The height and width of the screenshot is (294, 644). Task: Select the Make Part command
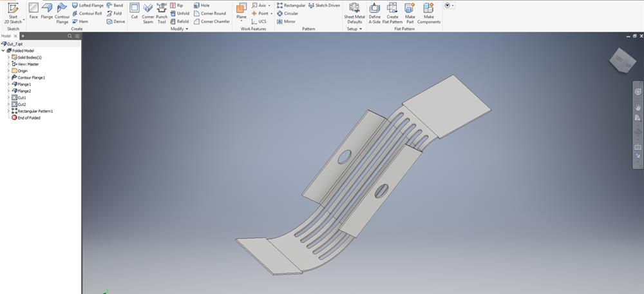click(x=410, y=13)
